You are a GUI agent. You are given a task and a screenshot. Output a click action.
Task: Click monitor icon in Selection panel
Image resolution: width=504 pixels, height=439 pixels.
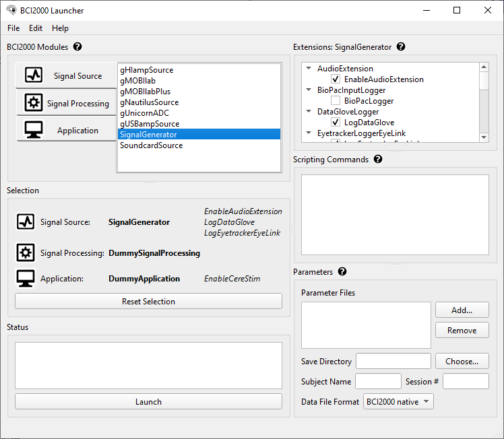coord(26,278)
